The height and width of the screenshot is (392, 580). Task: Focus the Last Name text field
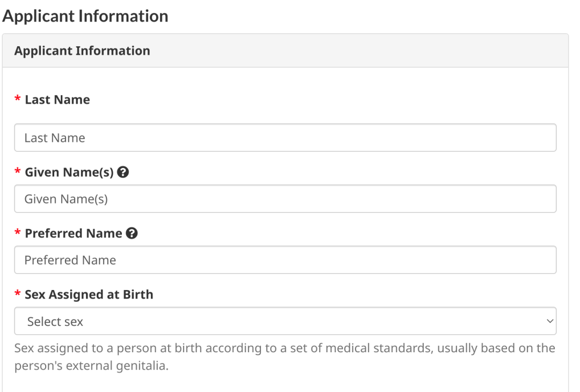click(x=285, y=138)
